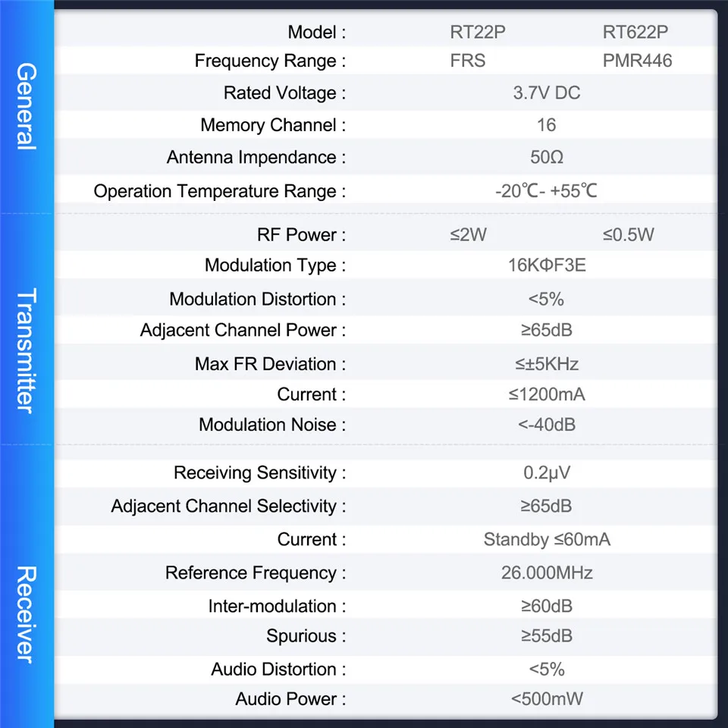This screenshot has height=728, width=728.
Task: Click the Max FR Deviation label
Action: click(270, 364)
